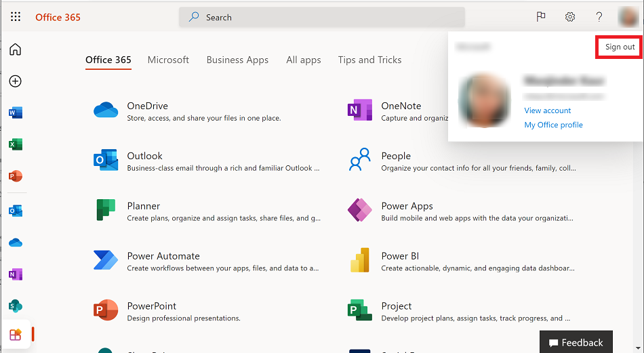Image resolution: width=644 pixels, height=353 pixels.
Task: Click the Outlook app icon in list
Action: tap(106, 160)
